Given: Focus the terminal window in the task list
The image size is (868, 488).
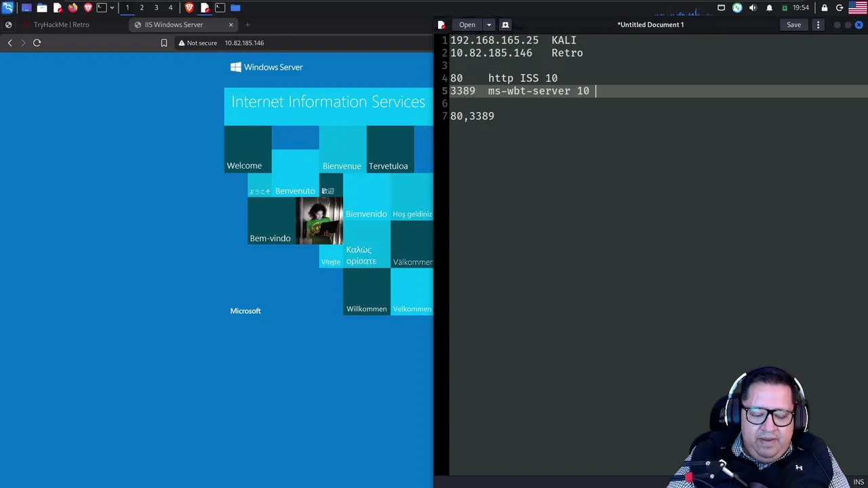Looking at the screenshot, I should [220, 7].
